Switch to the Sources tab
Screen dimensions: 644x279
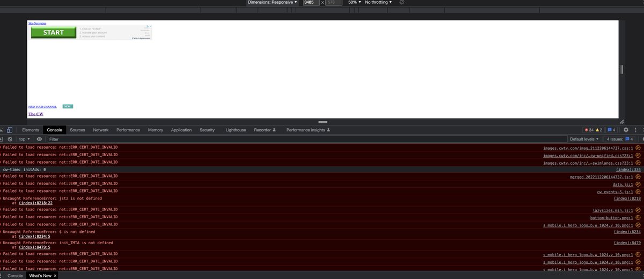click(77, 130)
